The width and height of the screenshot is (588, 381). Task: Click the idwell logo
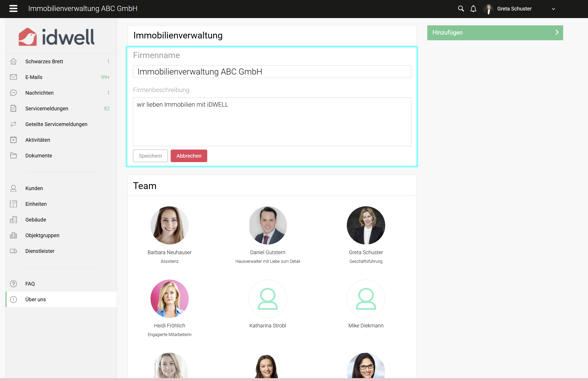click(x=56, y=37)
